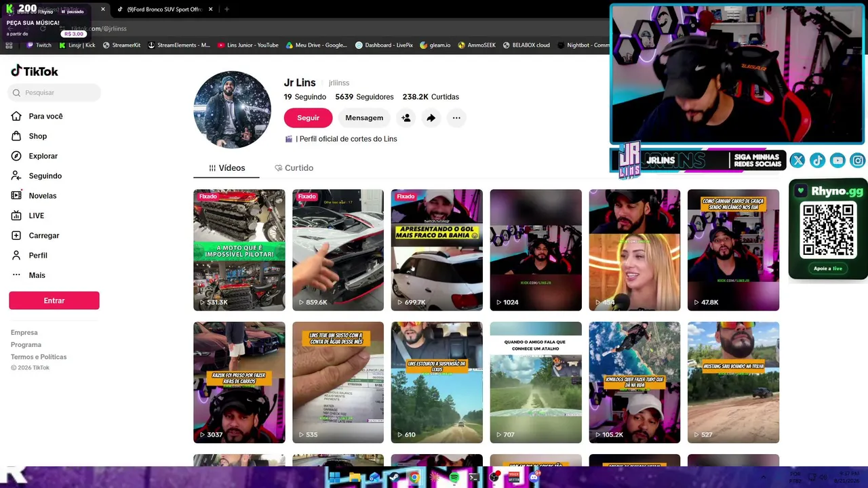Open the video with 1024 views
Viewport: 868px width, 488px height.
click(x=536, y=250)
